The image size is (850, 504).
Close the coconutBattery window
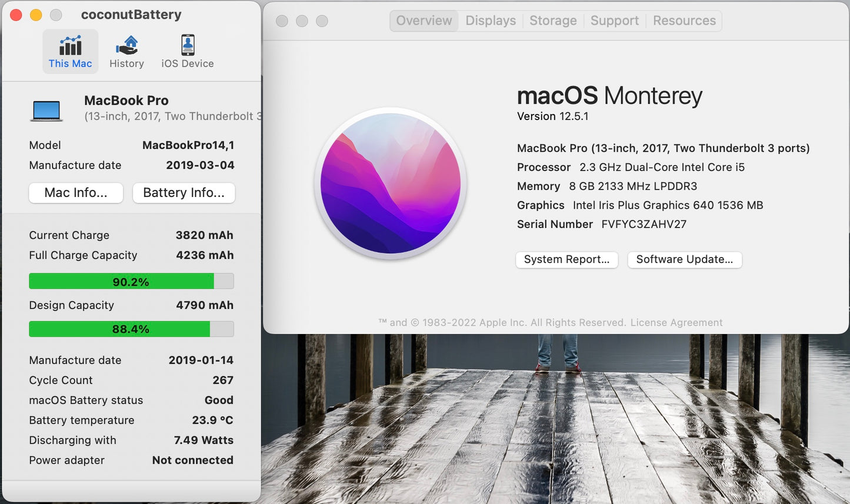pos(16,15)
